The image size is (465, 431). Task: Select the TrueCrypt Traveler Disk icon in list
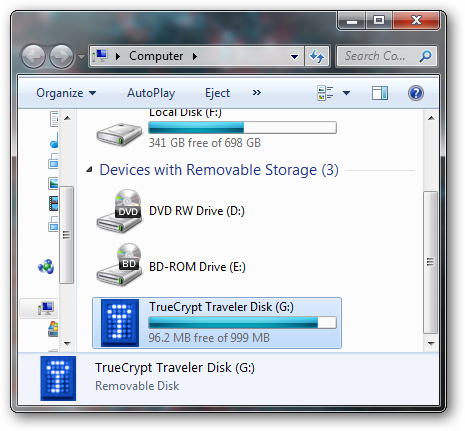[x=120, y=323]
